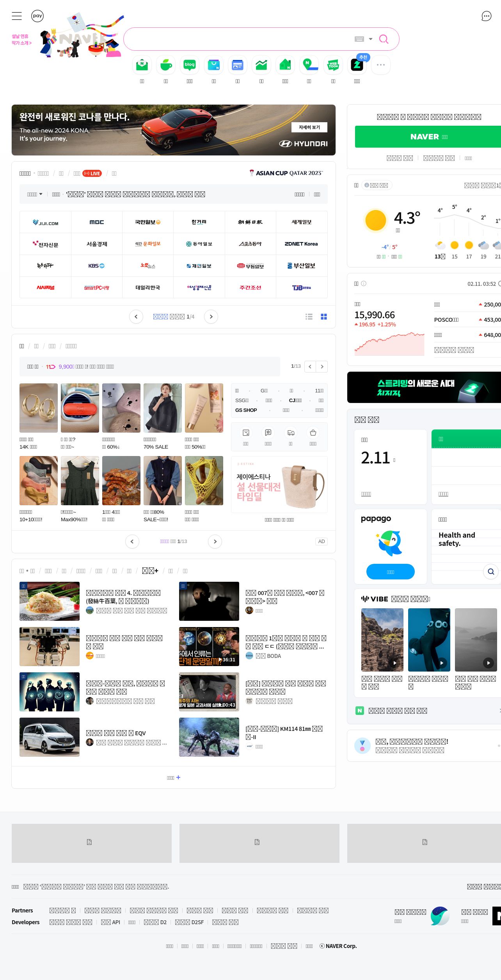Open the Naver Mail shortcut icon
Viewport: 501px width, 980px height.
pyautogui.click(x=142, y=65)
